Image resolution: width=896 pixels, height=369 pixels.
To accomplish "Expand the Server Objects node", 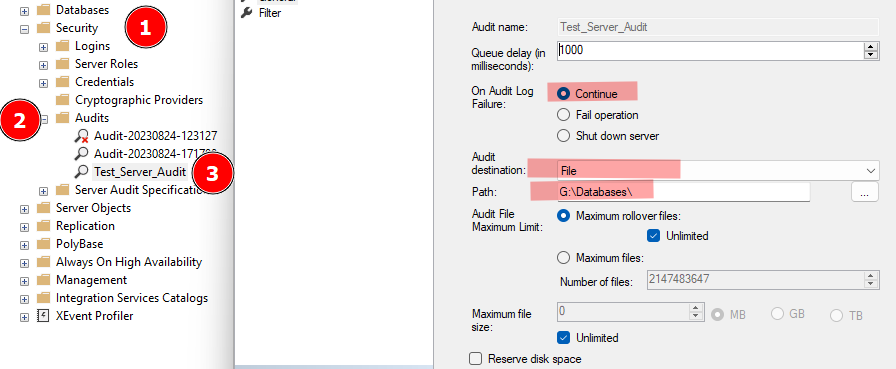I will pos(24,209).
